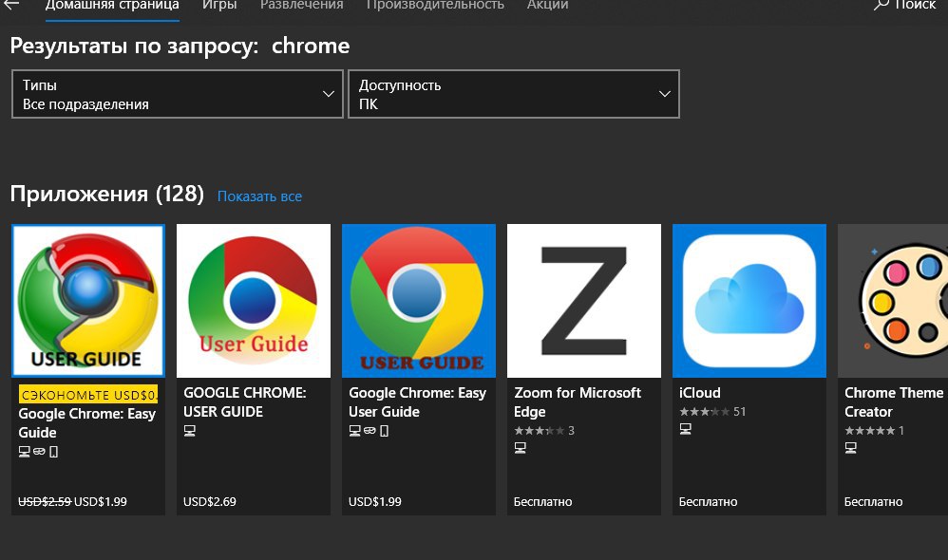The height and width of the screenshot is (560, 948).
Task: Expand the Доступность filter dropdown
Action: click(514, 94)
